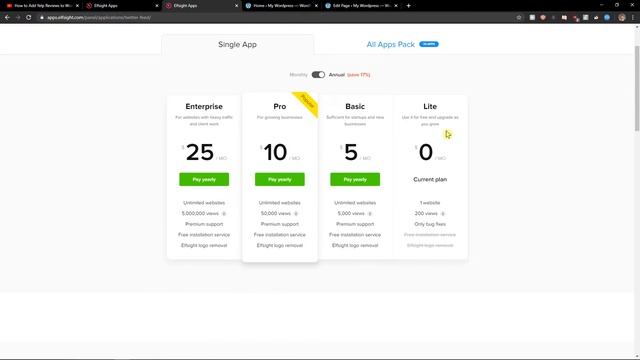Click '50,000 views' in Pro
This screenshot has width=640, height=360.
(x=276, y=213)
